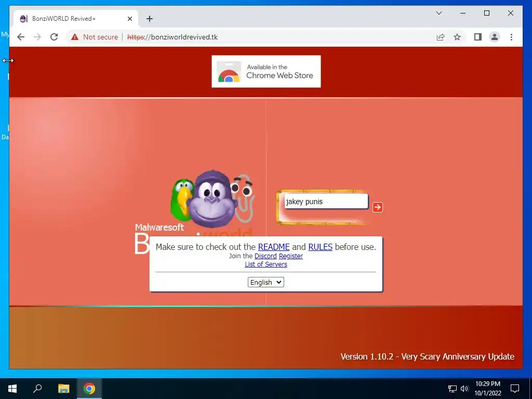This screenshot has height=399, width=532.
Task: Bookmark this page with the star
Action: (x=457, y=37)
